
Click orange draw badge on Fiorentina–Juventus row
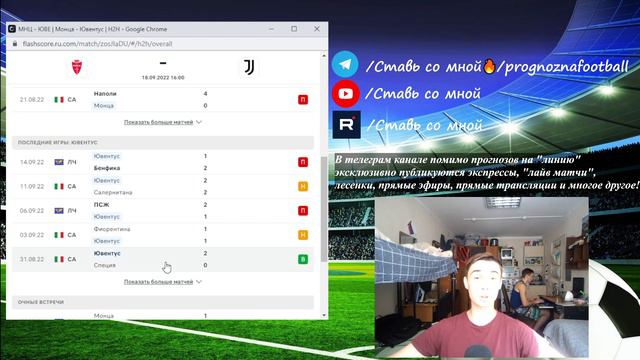tap(303, 235)
